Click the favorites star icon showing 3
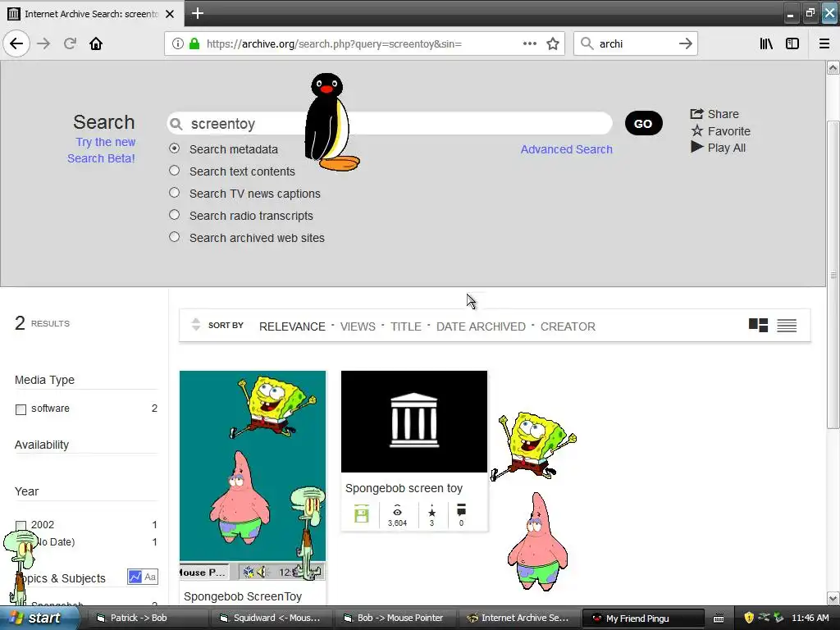 coord(431,512)
